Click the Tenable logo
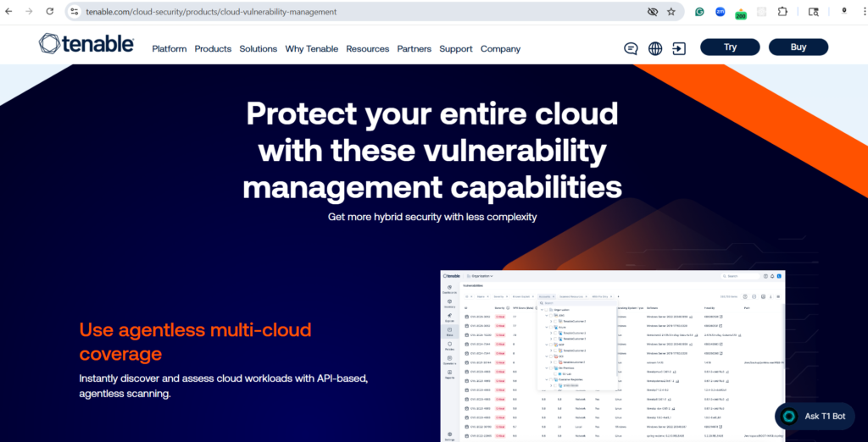This screenshot has width=868, height=442. pyautogui.click(x=86, y=47)
